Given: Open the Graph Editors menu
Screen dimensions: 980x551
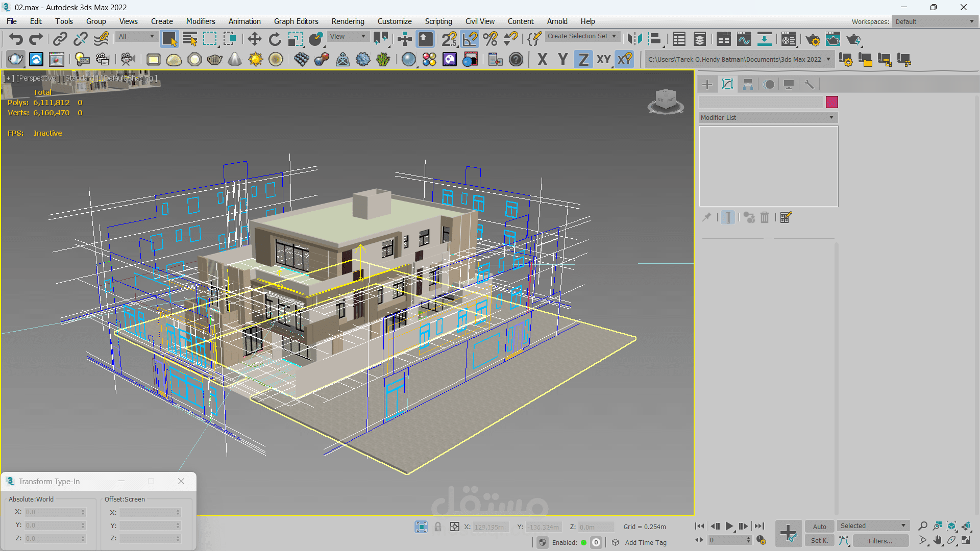Looking at the screenshot, I should point(296,21).
